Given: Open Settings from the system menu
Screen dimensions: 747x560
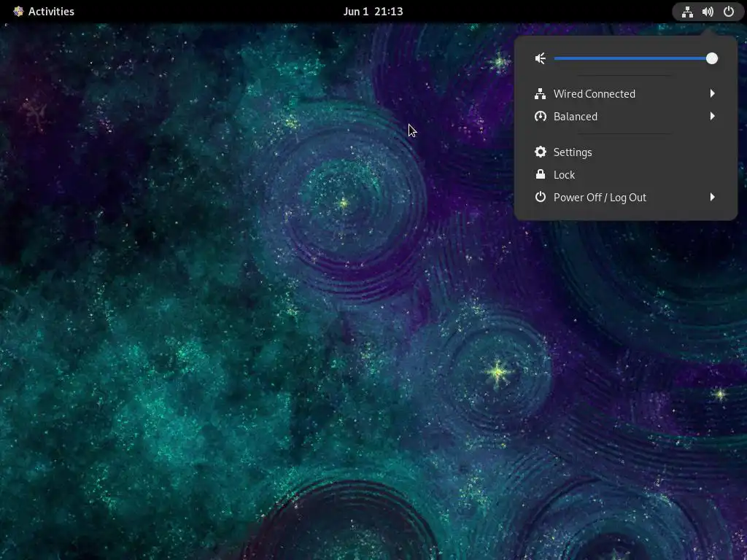Looking at the screenshot, I should click(x=625, y=152).
